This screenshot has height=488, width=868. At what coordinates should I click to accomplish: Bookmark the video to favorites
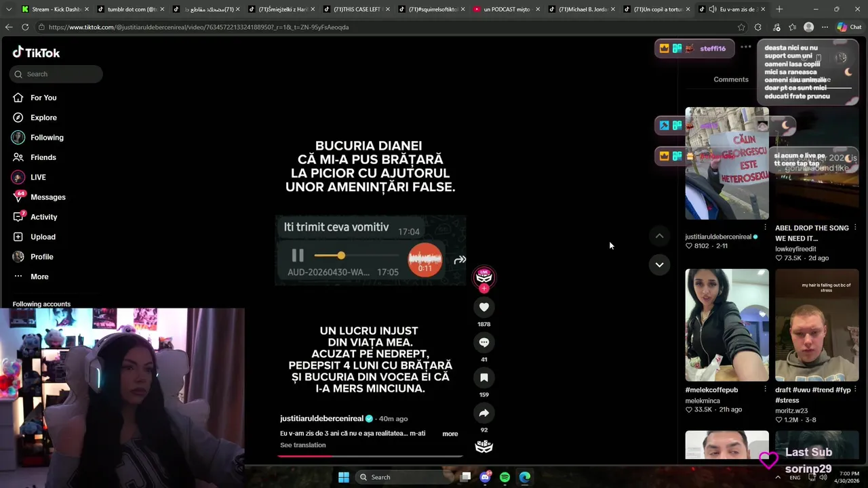pos(484,378)
